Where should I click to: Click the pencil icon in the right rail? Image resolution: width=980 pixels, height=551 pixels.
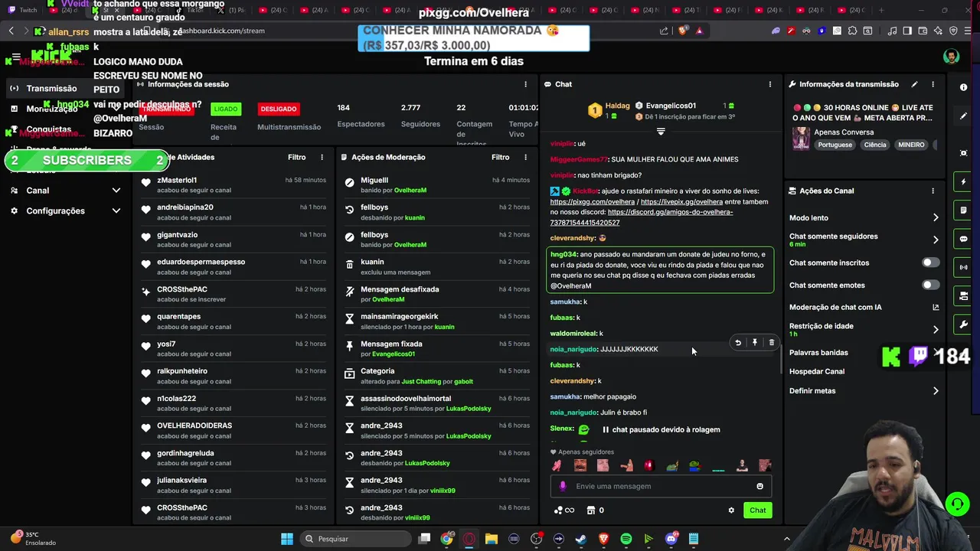point(963,116)
